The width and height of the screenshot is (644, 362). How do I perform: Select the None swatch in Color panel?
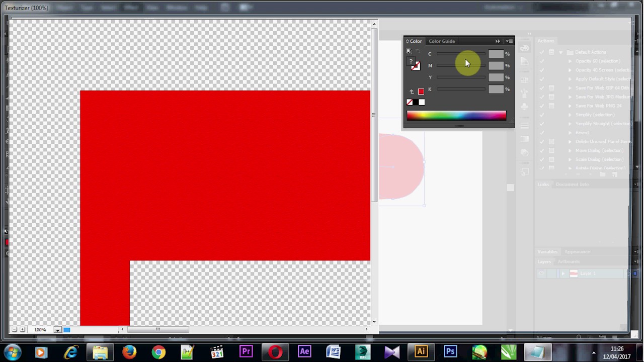tap(410, 103)
